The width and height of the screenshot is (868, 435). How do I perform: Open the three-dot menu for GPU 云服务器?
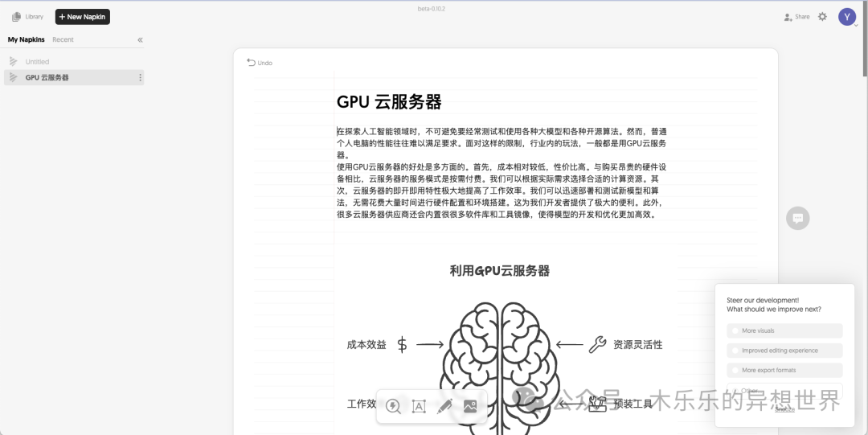140,77
